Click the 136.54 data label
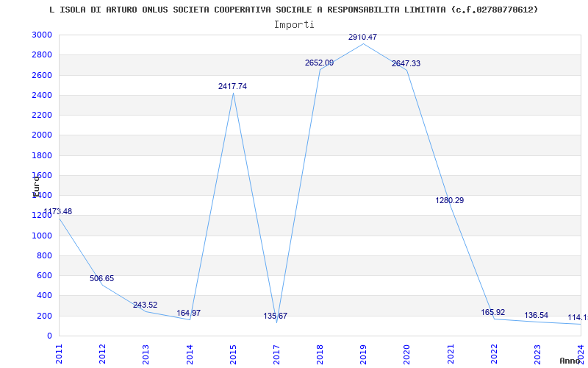588x368 pixels. point(537,316)
